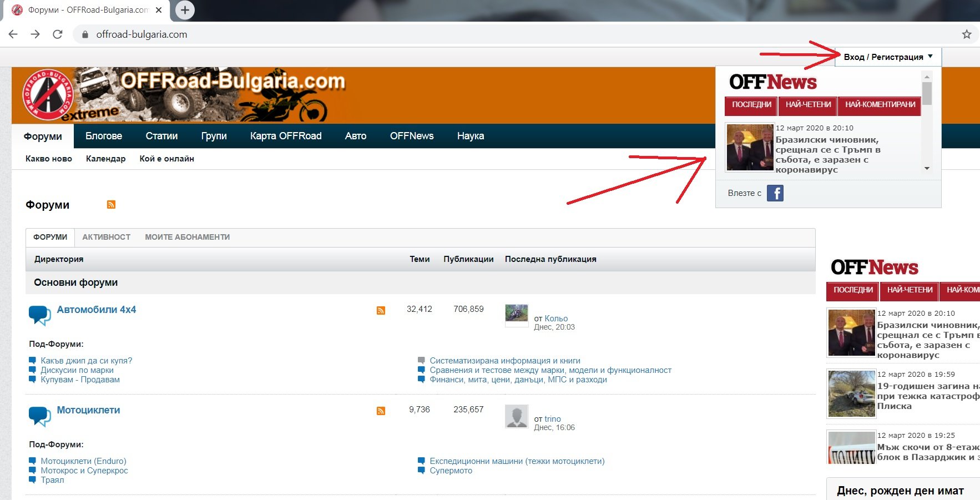The height and width of the screenshot is (500, 980).
Task: Open user profile link trino
Action: pyautogui.click(x=553, y=419)
